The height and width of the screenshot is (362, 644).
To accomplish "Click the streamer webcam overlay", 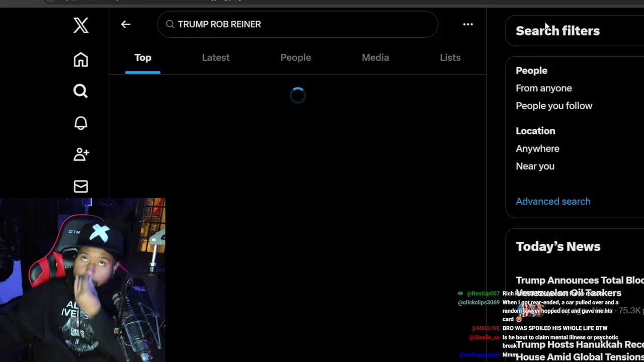I will click(83, 280).
